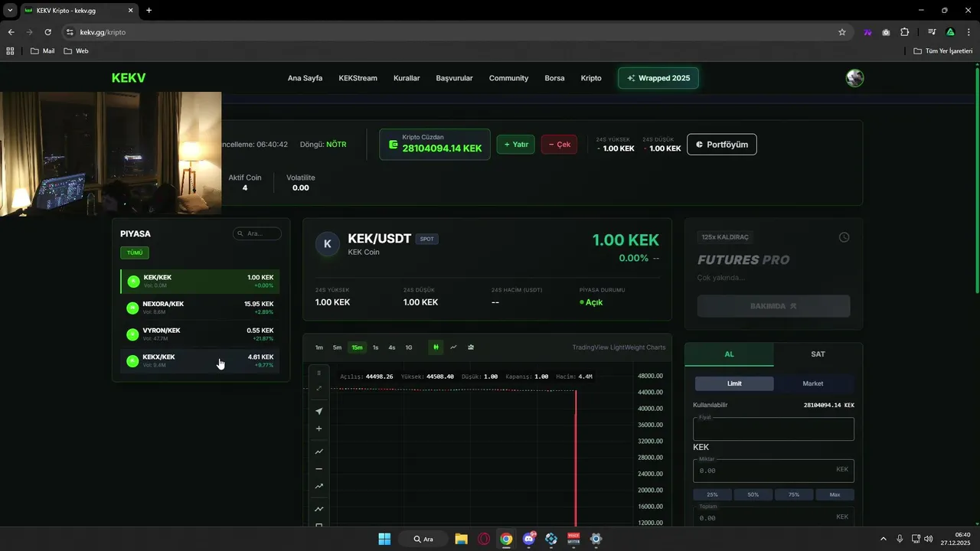Select the 1m timeframe
This screenshot has height=551, width=980.
[319, 347]
